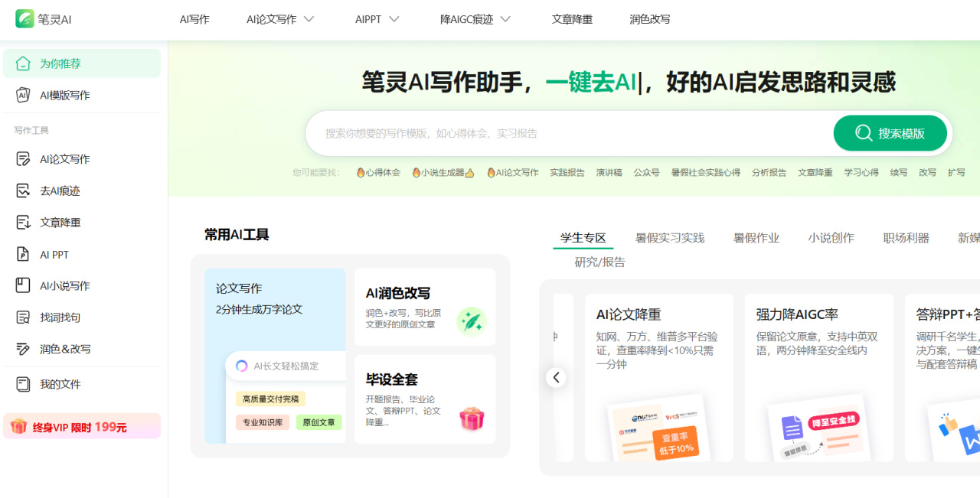Click the 专业知识库 tag

tap(263, 422)
